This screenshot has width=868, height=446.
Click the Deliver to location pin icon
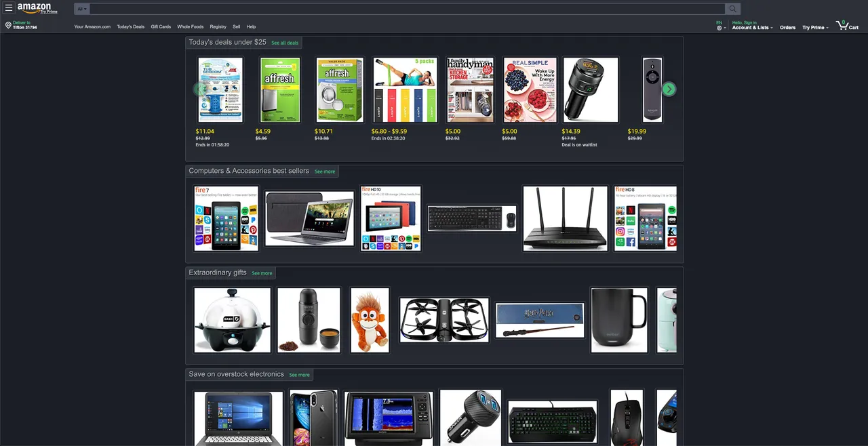click(8, 25)
